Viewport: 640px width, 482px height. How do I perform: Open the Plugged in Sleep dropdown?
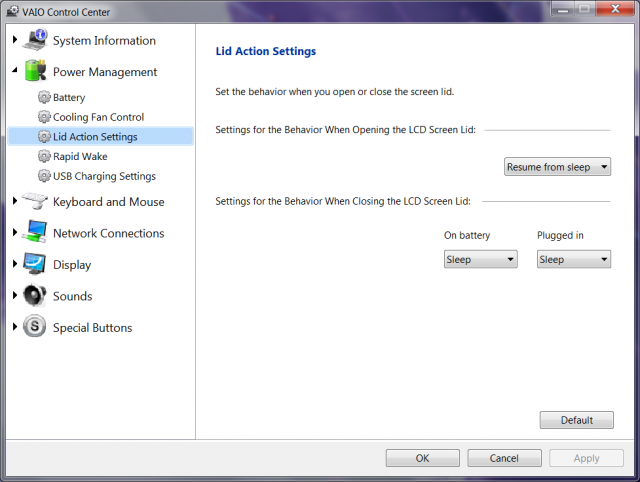[x=573, y=259]
